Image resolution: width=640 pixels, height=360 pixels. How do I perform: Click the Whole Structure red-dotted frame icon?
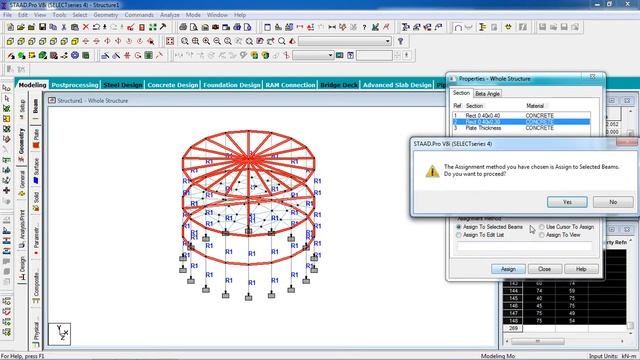170,41
